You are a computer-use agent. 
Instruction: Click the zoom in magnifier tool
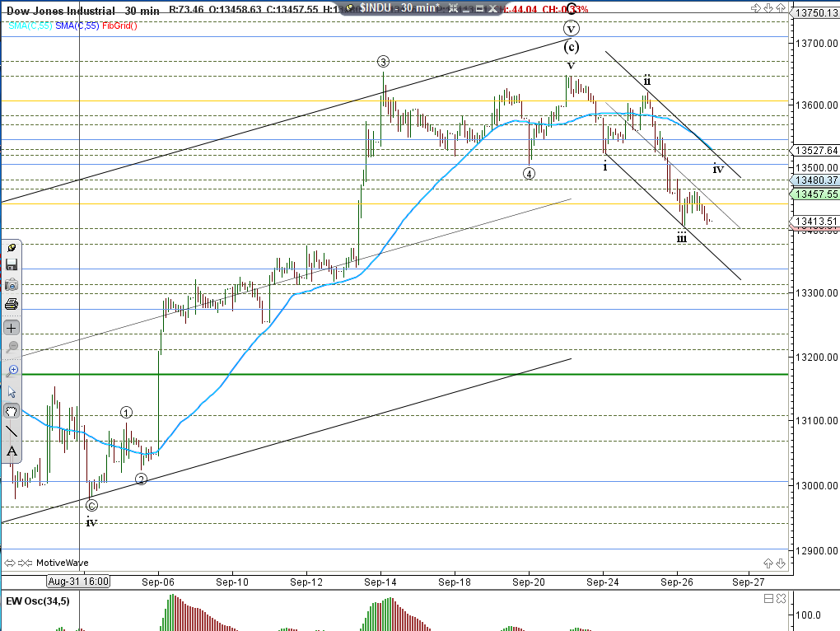pyautogui.click(x=12, y=371)
